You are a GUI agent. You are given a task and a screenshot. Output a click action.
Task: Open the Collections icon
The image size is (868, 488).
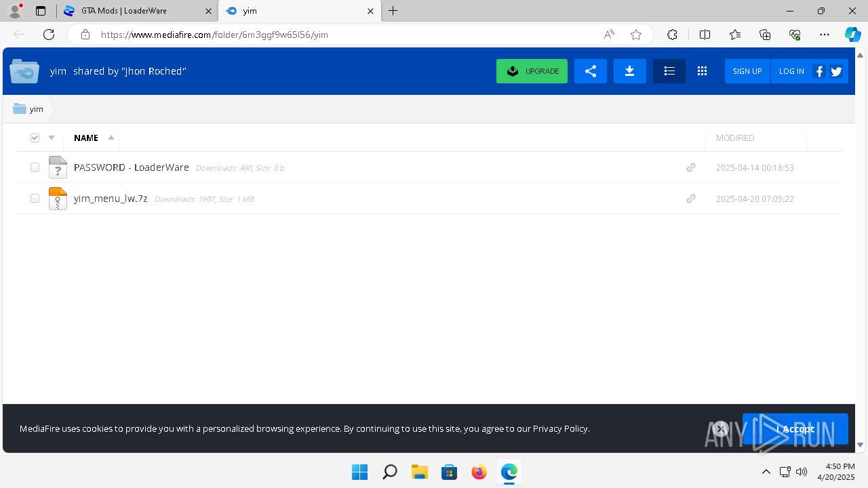765,35
